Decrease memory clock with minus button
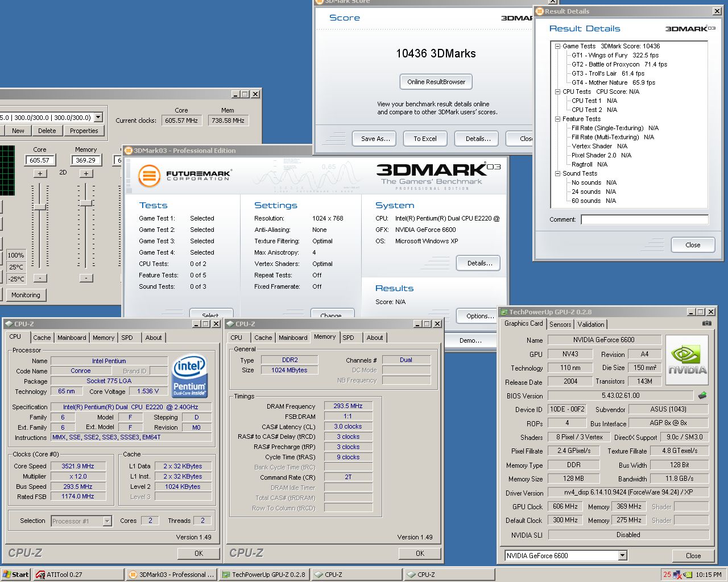 pyautogui.click(x=86, y=278)
